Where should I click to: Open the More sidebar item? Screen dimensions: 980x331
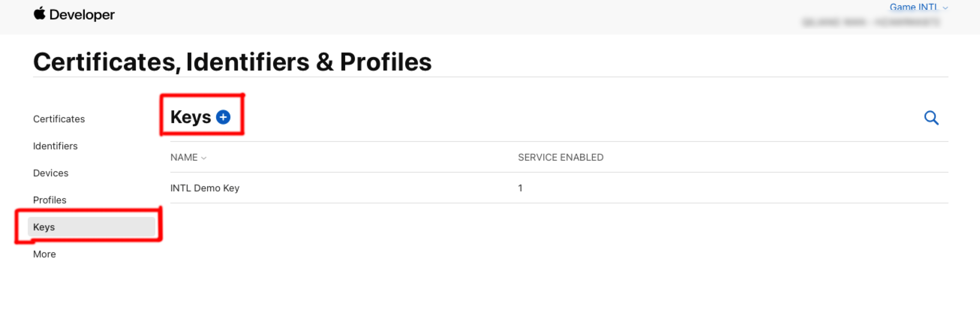coord(45,254)
